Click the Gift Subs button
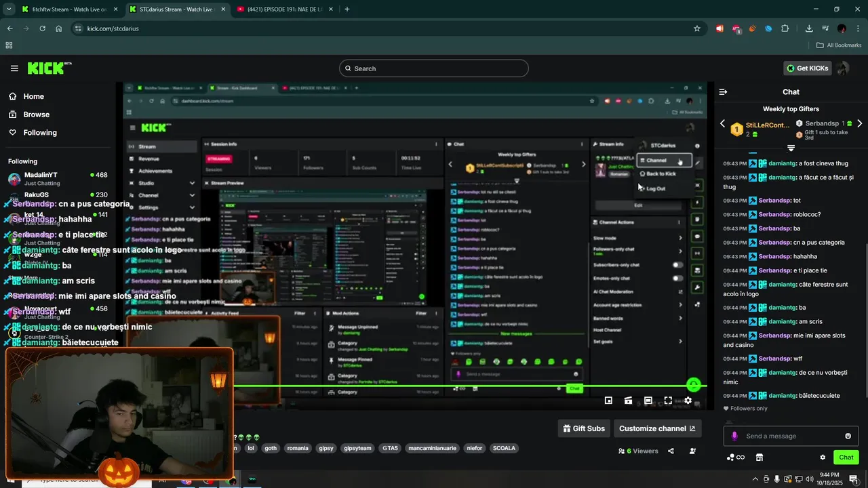 tap(584, 428)
